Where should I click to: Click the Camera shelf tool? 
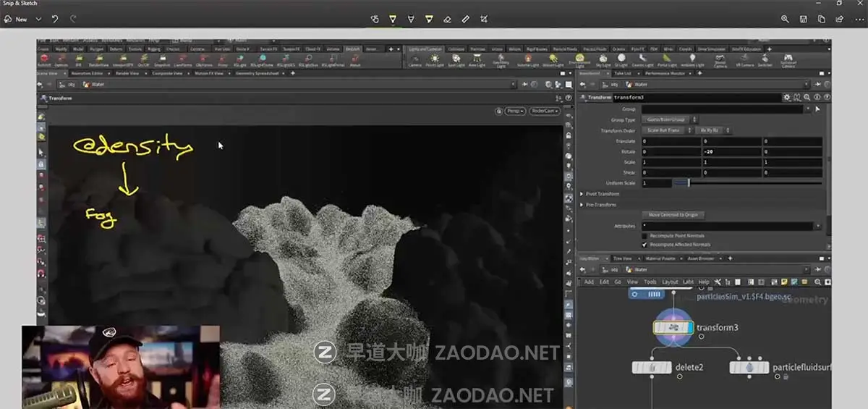click(x=414, y=61)
